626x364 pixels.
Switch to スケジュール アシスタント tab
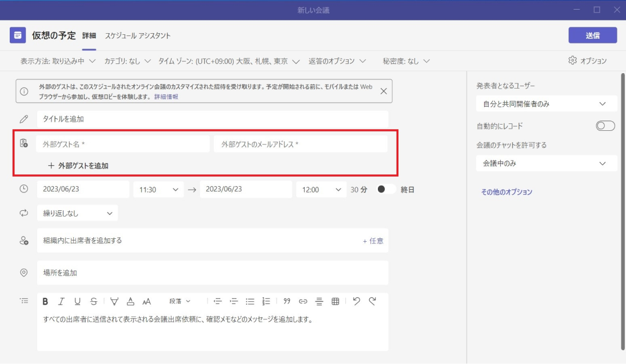pos(138,35)
